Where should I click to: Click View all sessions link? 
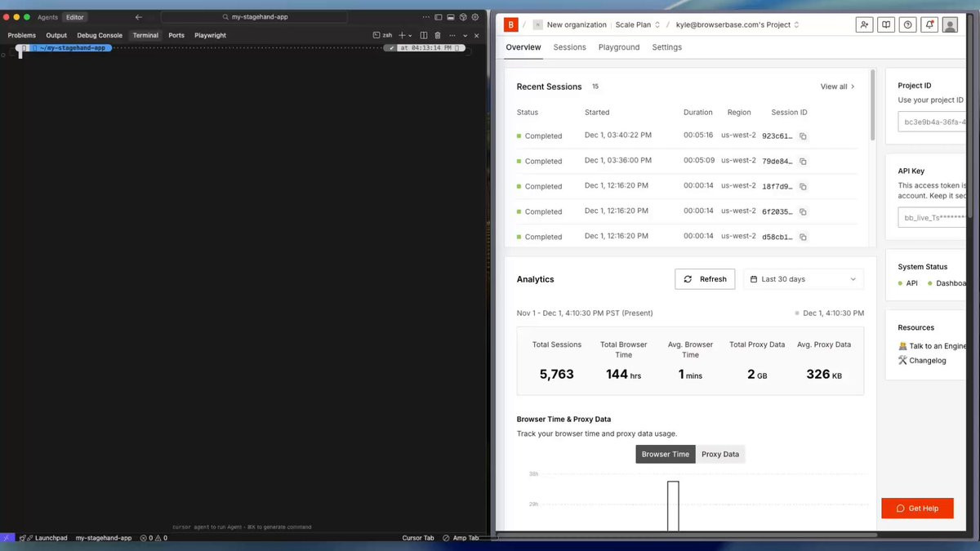(x=838, y=87)
